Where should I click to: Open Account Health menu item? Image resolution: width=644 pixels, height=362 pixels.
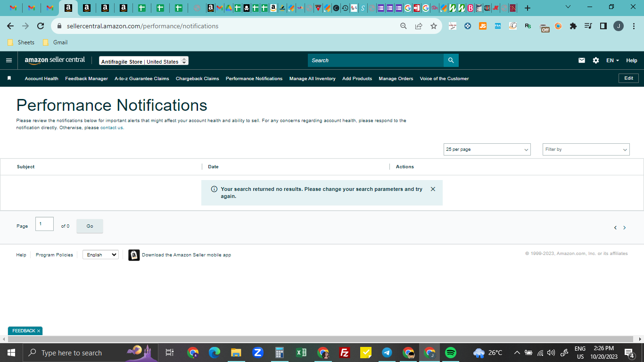click(41, 79)
